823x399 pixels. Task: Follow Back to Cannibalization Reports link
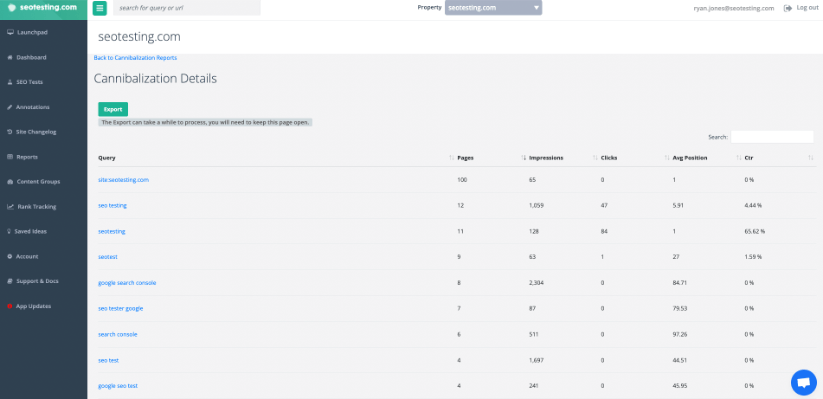click(x=135, y=58)
